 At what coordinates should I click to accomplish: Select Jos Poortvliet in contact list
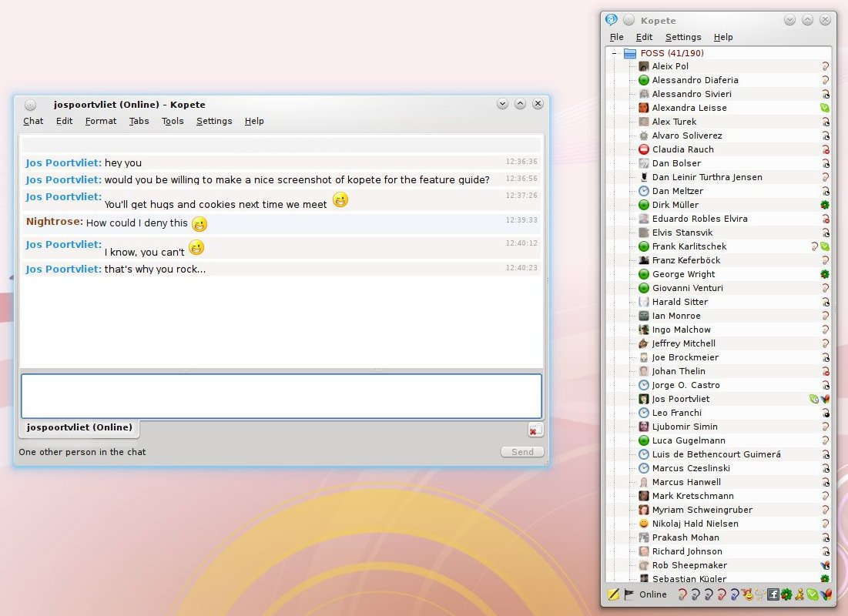coord(681,399)
